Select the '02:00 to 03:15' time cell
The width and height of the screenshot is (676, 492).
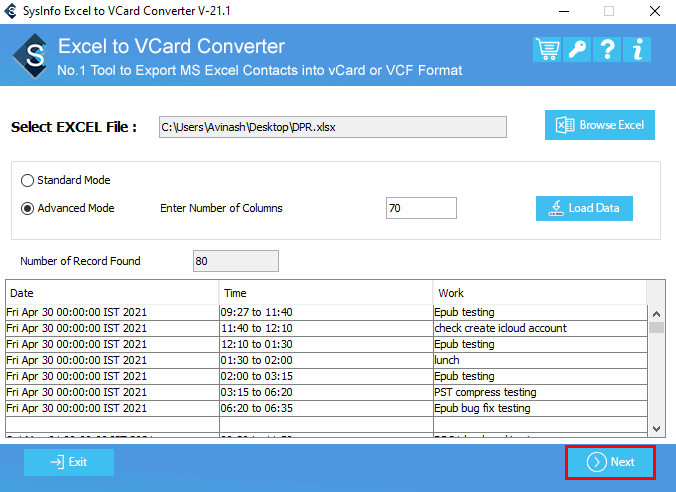[x=326, y=376]
